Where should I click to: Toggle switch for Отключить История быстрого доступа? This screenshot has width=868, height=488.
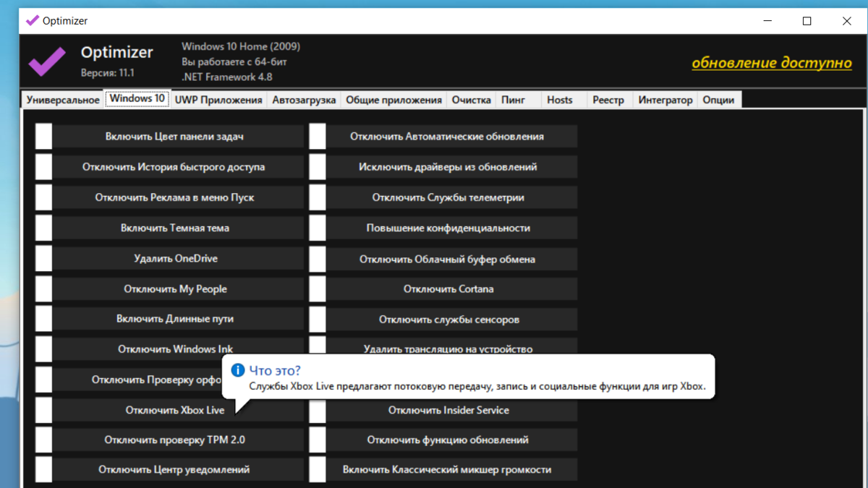pos(43,167)
